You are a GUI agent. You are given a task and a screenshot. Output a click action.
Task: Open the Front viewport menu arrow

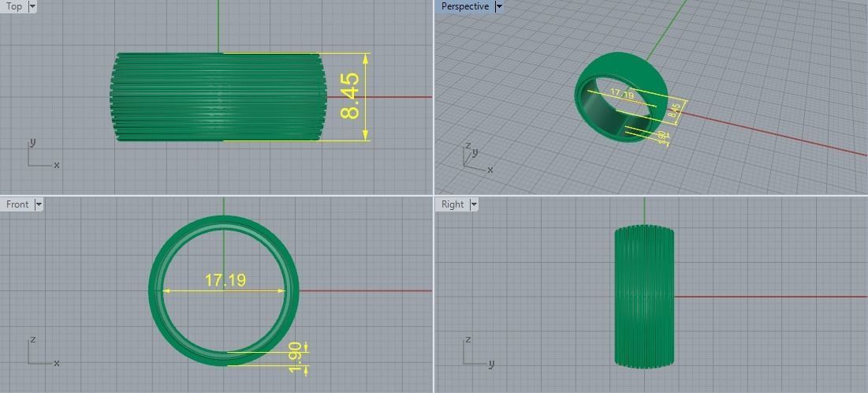click(x=38, y=204)
